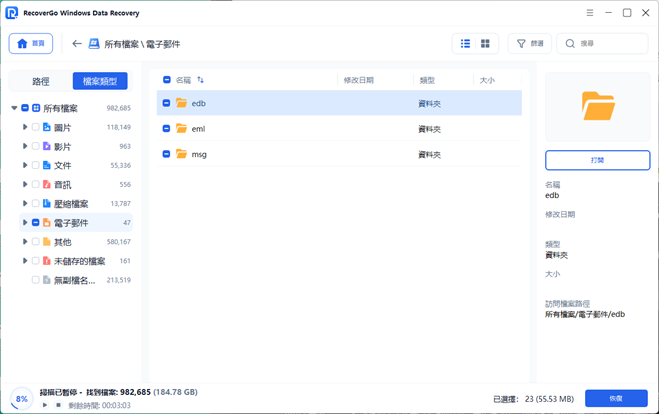Expand the 壓縮檔案 category
The height and width of the screenshot is (414, 659).
point(25,203)
